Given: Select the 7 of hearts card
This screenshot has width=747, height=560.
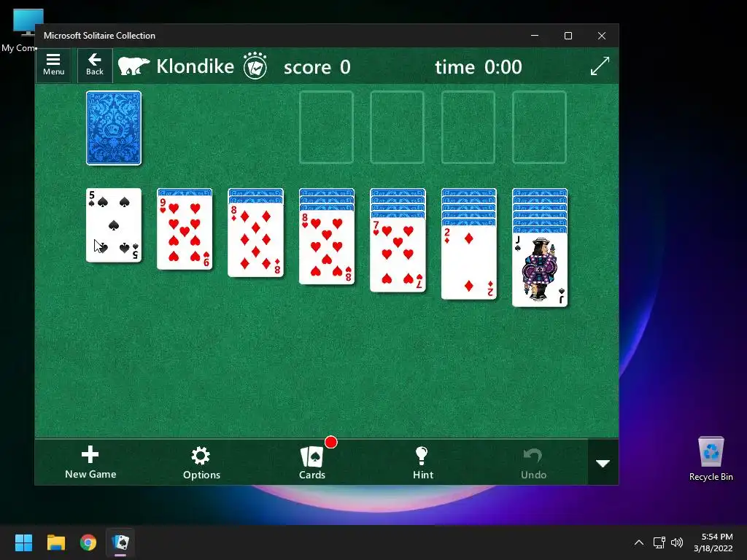Looking at the screenshot, I should tap(398, 254).
